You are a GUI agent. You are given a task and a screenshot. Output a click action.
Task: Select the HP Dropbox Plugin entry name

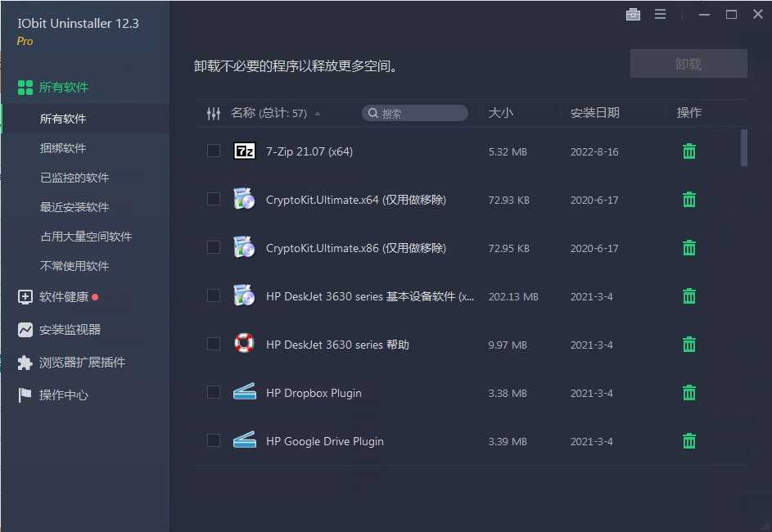coord(314,393)
